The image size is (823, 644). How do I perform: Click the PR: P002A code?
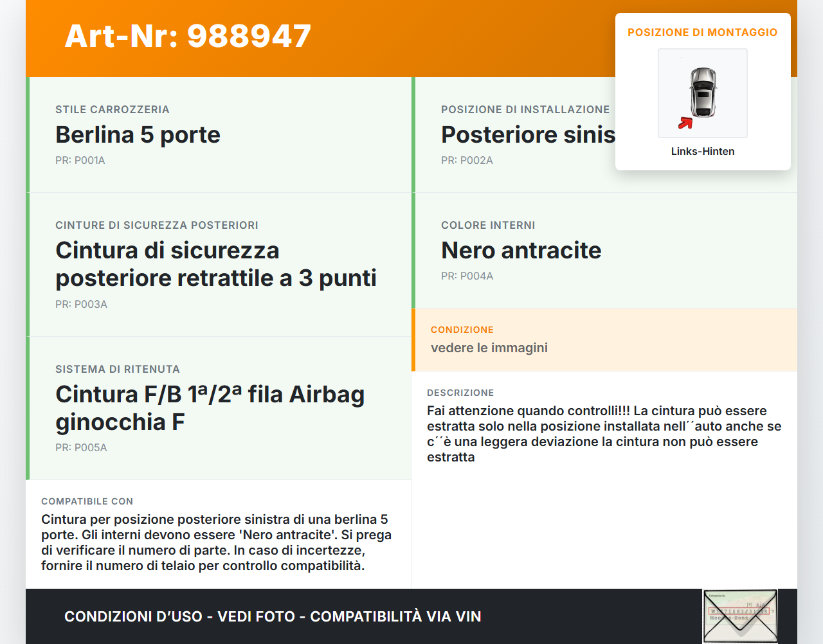click(x=467, y=161)
